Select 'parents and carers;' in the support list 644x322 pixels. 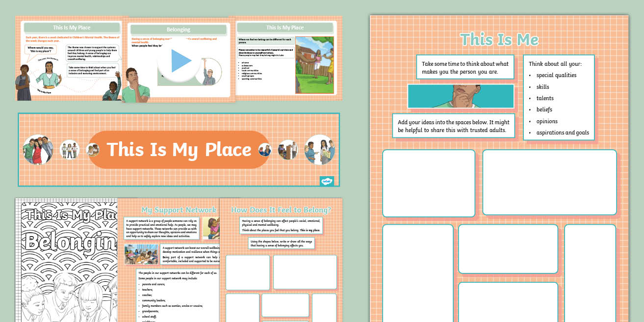tap(153, 284)
